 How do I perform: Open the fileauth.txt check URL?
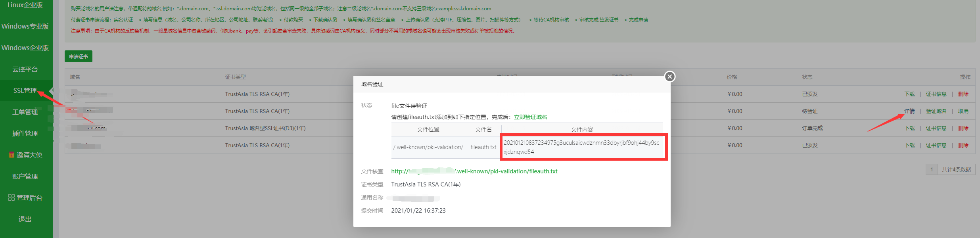[474, 171]
